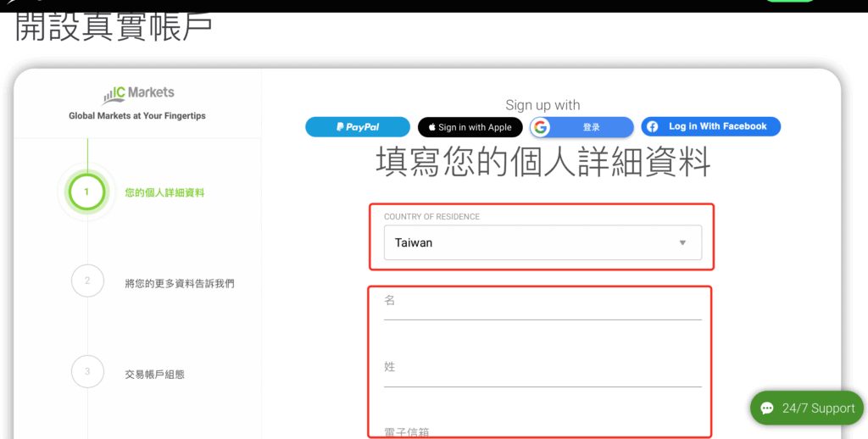
Task: Sign up with the PayPal button
Action: click(x=358, y=127)
